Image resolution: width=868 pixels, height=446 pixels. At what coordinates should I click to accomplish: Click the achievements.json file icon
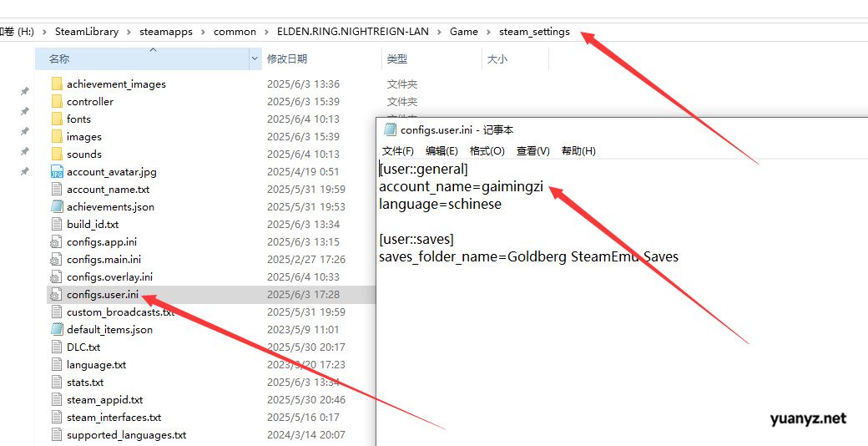[x=57, y=206]
